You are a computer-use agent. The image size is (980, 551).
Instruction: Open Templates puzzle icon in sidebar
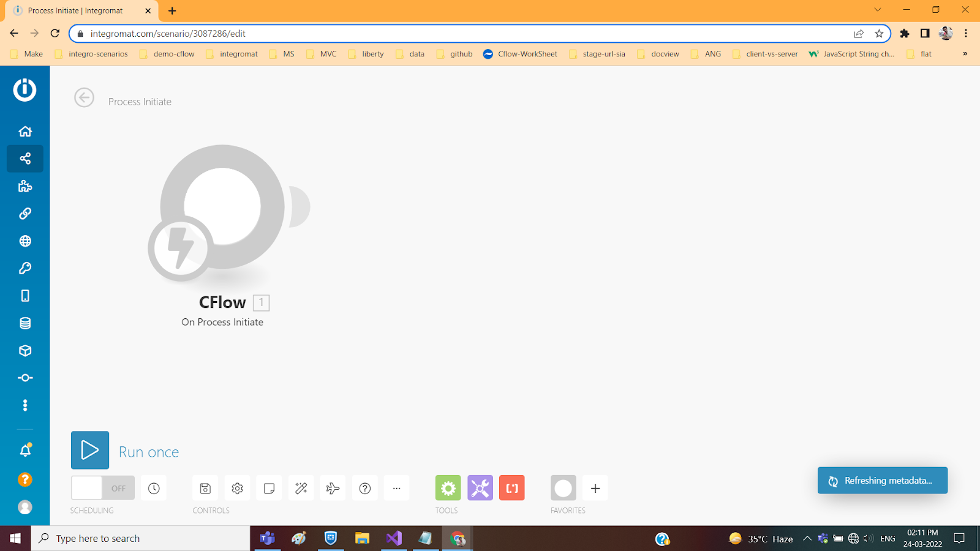pos(25,186)
